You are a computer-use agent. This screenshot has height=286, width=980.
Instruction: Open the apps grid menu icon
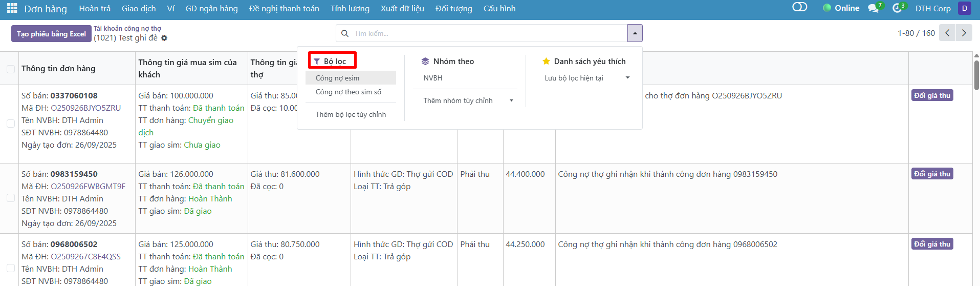click(x=12, y=8)
